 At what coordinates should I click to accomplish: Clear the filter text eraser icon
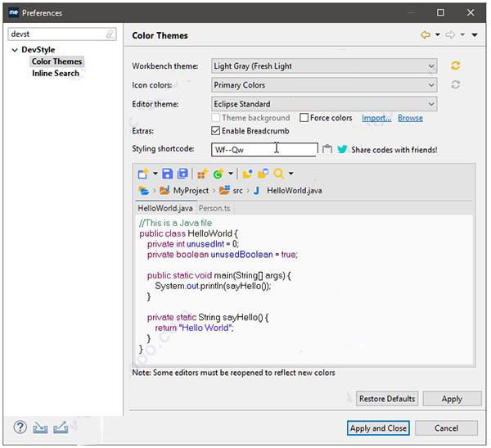click(110, 34)
